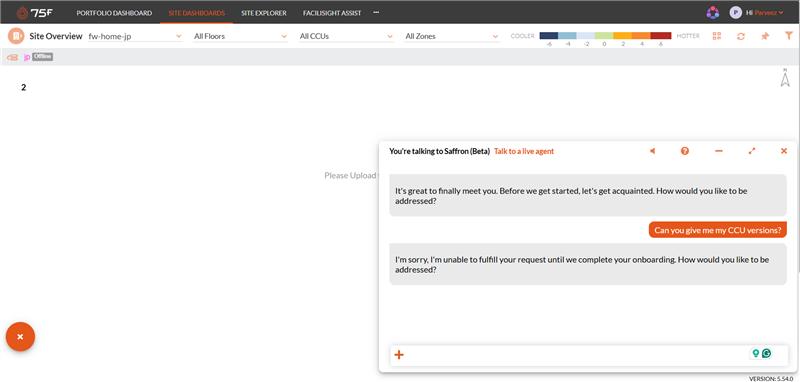Click the CCU device icon beside jp
The width and height of the screenshot is (800, 382).
click(13, 58)
